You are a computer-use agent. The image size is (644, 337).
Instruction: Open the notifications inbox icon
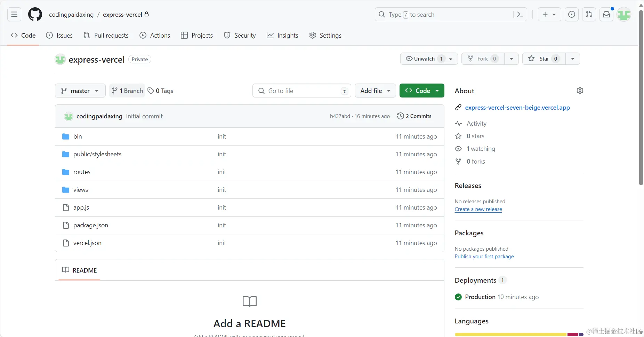[606, 14]
